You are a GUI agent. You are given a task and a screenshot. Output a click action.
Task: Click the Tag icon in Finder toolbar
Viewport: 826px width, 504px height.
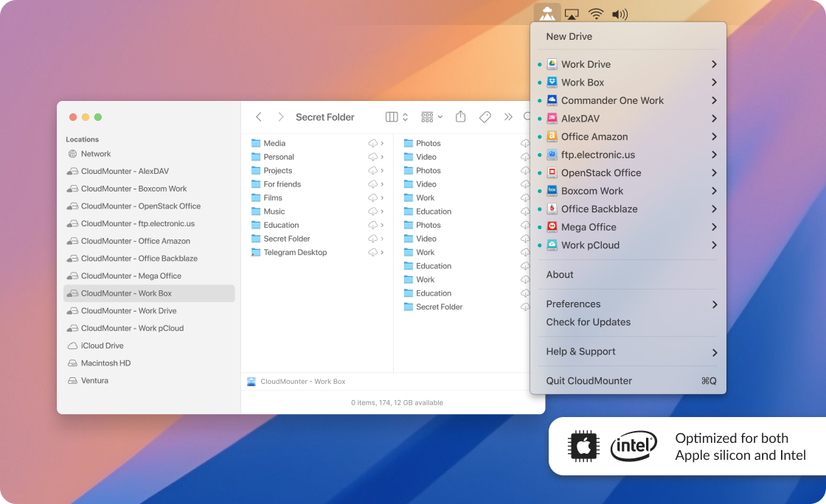(x=485, y=117)
